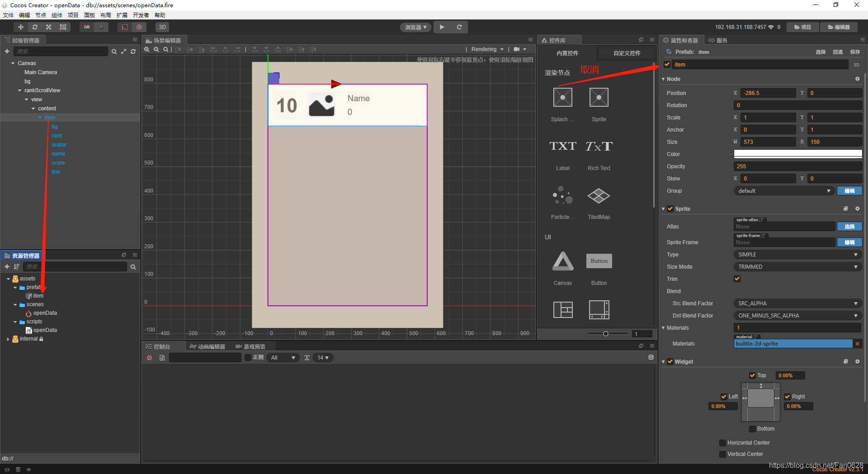Change asset sort order icon
The width and height of the screenshot is (868, 474).
pos(17,267)
